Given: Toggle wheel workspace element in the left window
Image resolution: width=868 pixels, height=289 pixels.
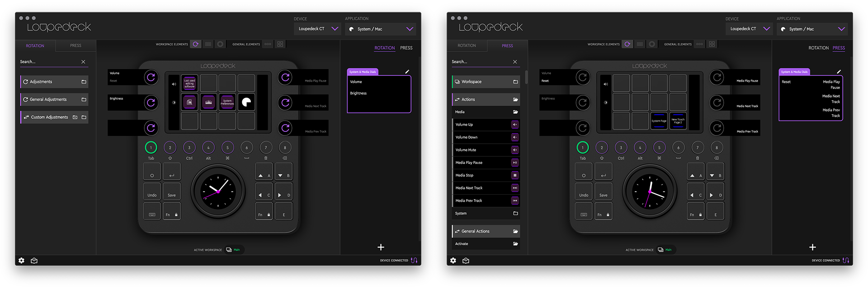Looking at the screenshot, I should pyautogui.click(x=220, y=44).
